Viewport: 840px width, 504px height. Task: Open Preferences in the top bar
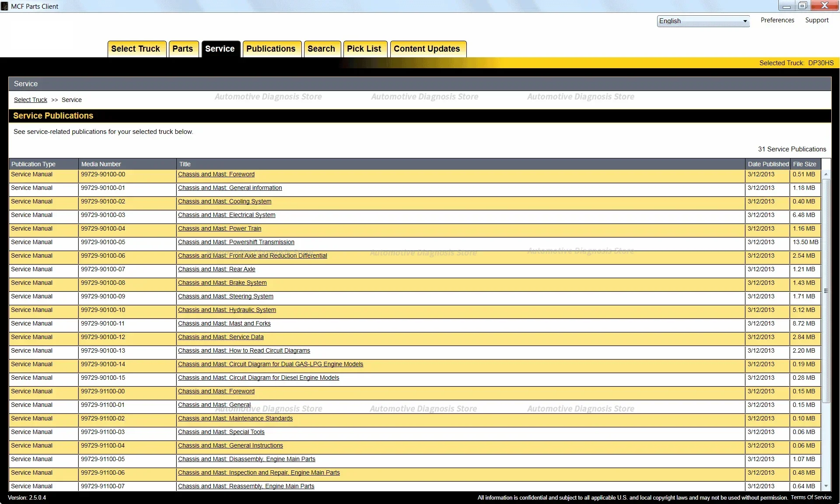[x=777, y=20]
